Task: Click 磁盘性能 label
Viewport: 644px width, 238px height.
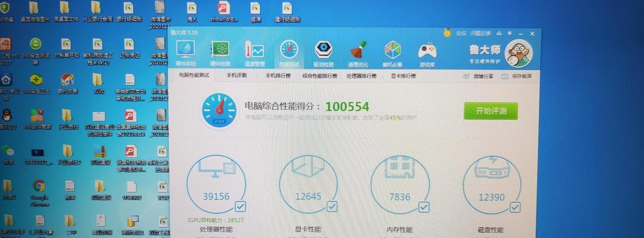Action: pyautogui.click(x=491, y=230)
